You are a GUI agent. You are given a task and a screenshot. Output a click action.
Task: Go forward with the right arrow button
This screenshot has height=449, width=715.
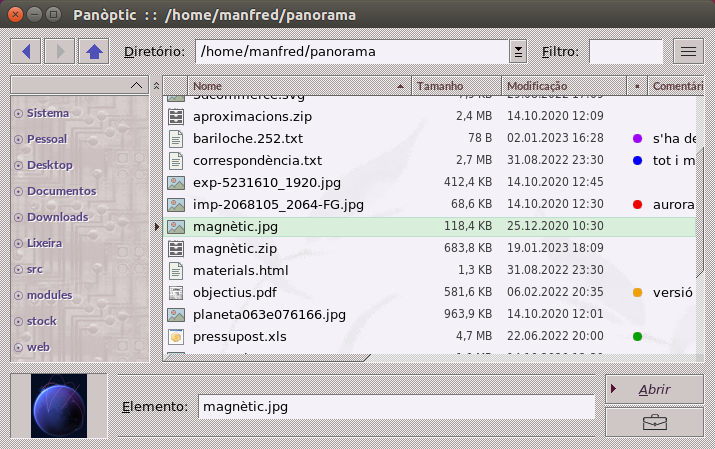[60, 52]
